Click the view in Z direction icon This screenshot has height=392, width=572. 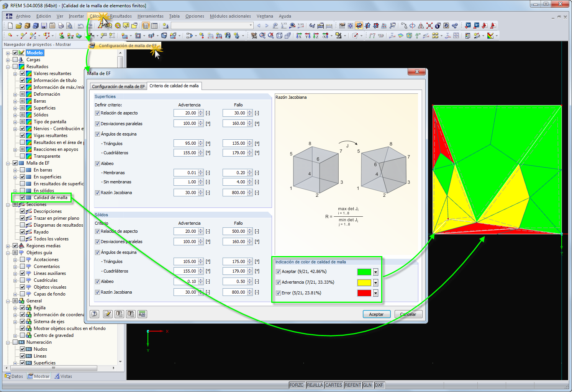pyautogui.click(x=316, y=36)
